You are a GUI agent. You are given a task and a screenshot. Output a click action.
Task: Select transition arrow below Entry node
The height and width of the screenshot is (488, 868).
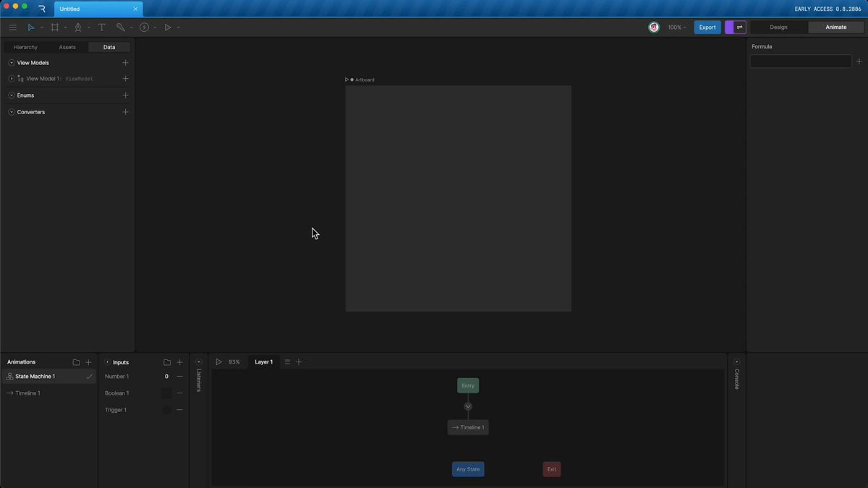pos(468,406)
